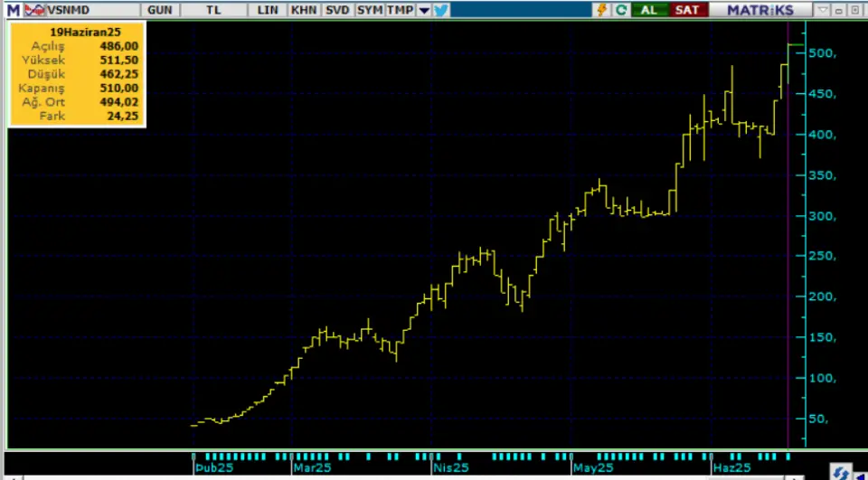Click the SYM toolbar button
868x480 pixels.
click(x=370, y=10)
